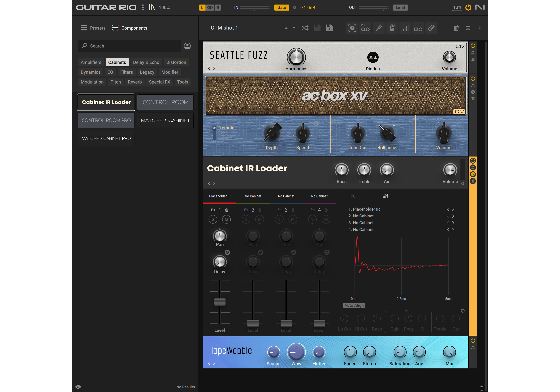Open the metronome icon
The image size is (560, 392).
pos(392,28)
